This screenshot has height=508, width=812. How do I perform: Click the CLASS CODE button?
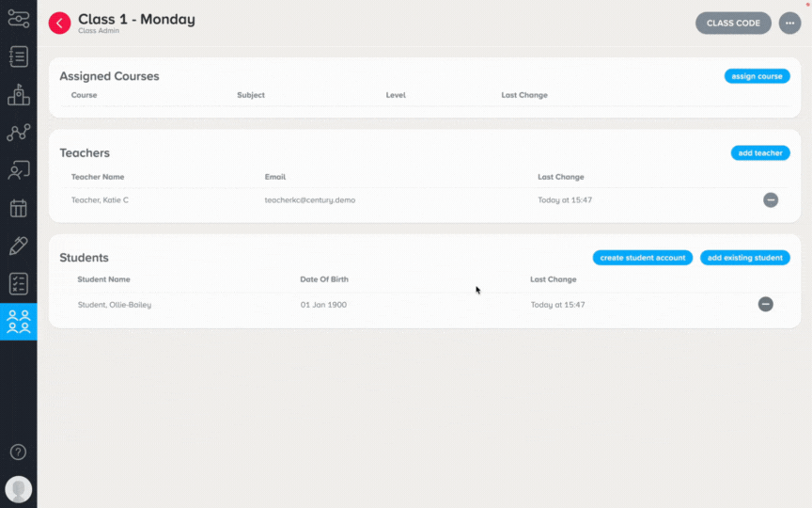tap(733, 23)
